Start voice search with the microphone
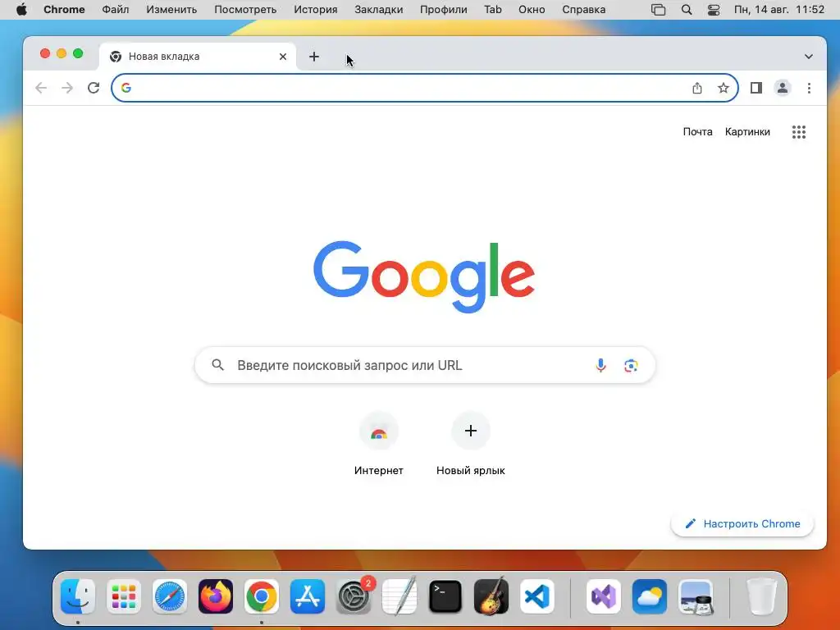This screenshot has height=630, width=840. [x=600, y=365]
